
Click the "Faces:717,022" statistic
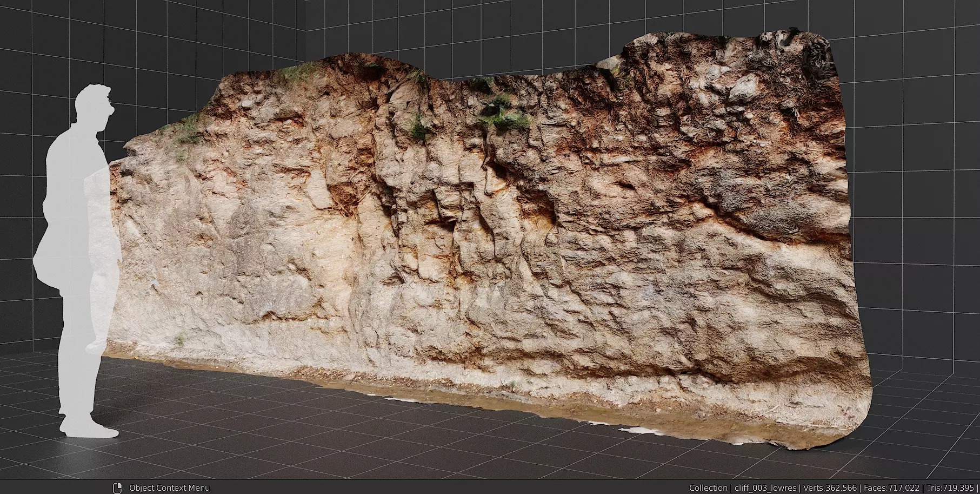(891, 488)
